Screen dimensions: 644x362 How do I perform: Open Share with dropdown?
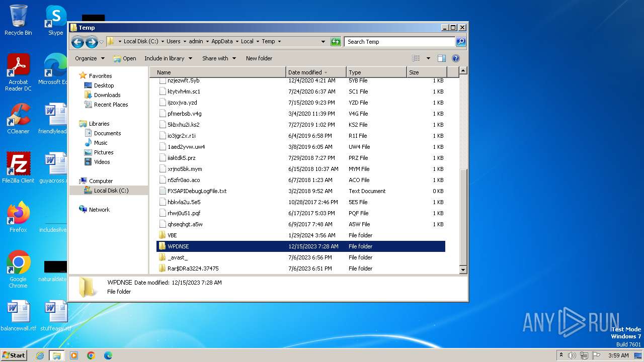pyautogui.click(x=219, y=58)
